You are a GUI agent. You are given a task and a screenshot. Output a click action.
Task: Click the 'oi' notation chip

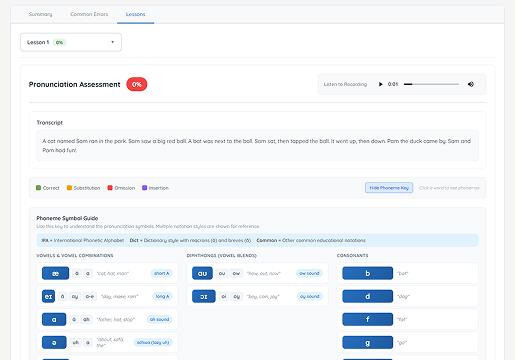click(224, 296)
